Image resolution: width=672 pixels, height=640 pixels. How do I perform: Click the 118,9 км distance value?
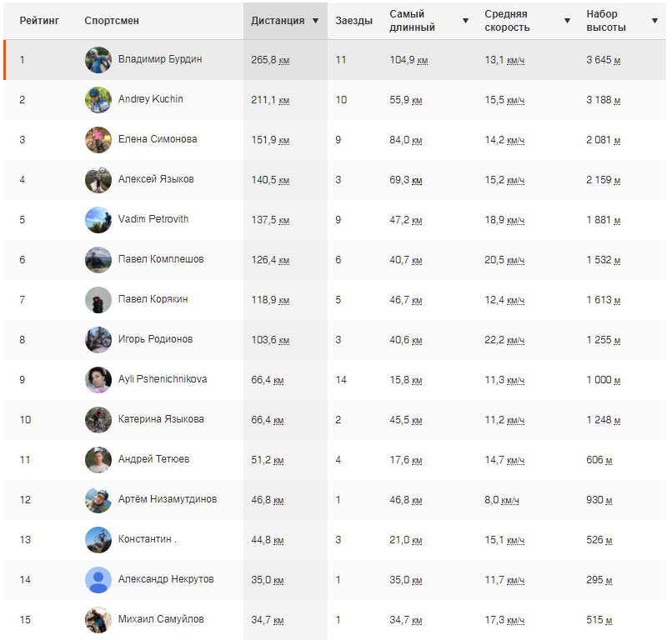[x=270, y=300]
